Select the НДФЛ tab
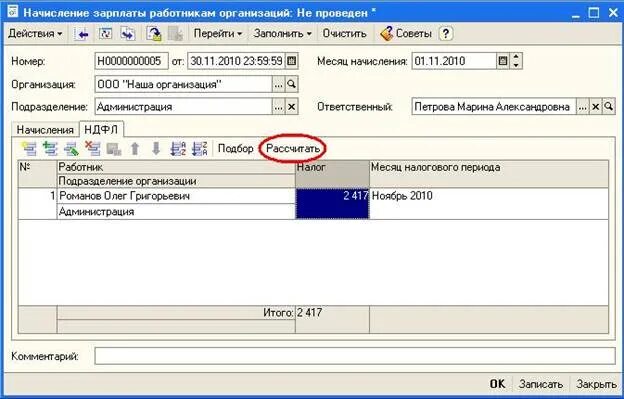The height and width of the screenshot is (399, 624). (101, 129)
